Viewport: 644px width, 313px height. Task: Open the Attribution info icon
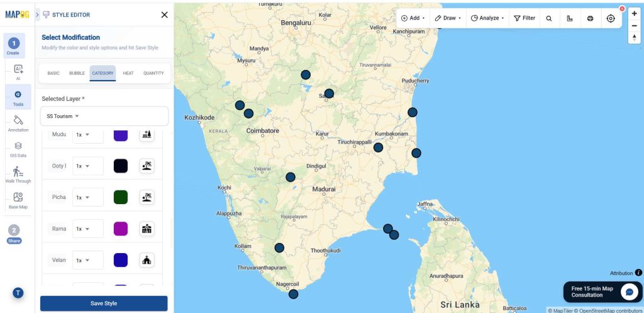point(638,273)
